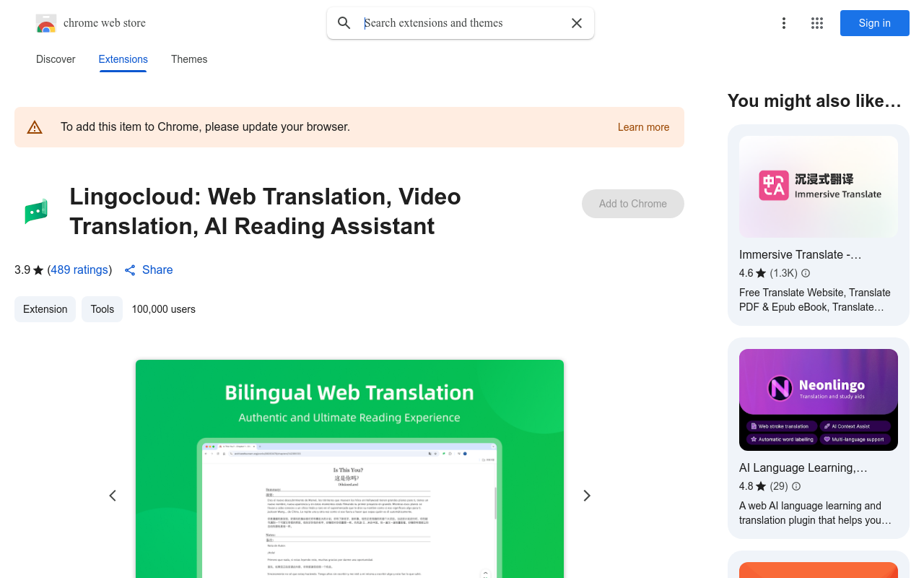Click the Lingocloud extension icon
Viewport: 924px width, 578px height.
pos(36,211)
